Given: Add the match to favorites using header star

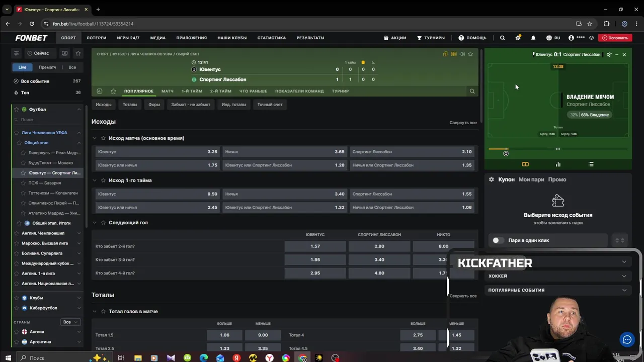Looking at the screenshot, I should click(470, 54).
